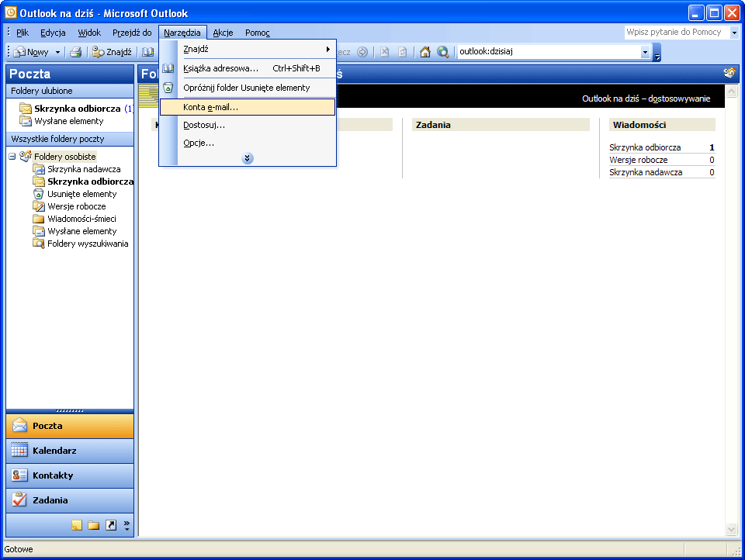Click the scrollbar up arrow

pos(731,91)
